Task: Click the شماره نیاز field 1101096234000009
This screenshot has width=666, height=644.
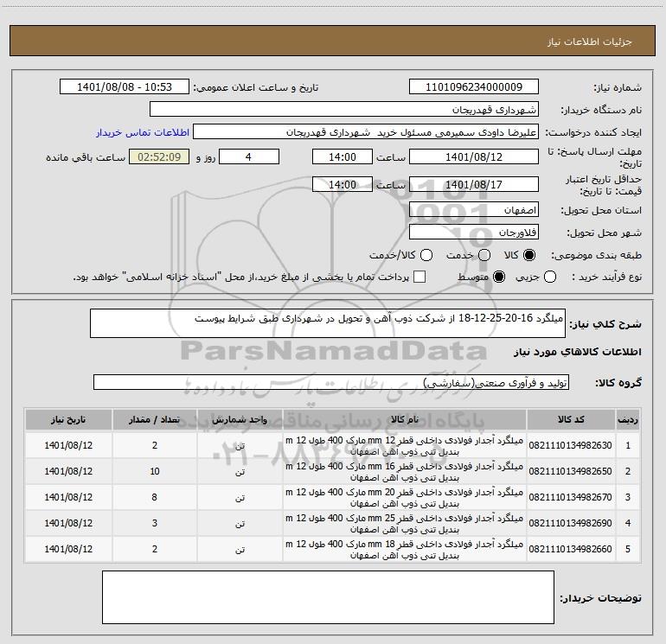Action: pos(474,87)
